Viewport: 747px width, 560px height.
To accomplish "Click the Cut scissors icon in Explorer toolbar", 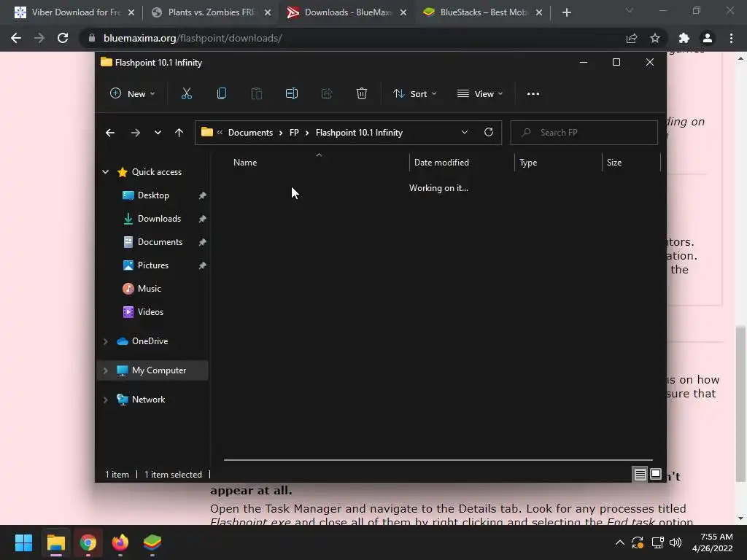I will click(187, 94).
